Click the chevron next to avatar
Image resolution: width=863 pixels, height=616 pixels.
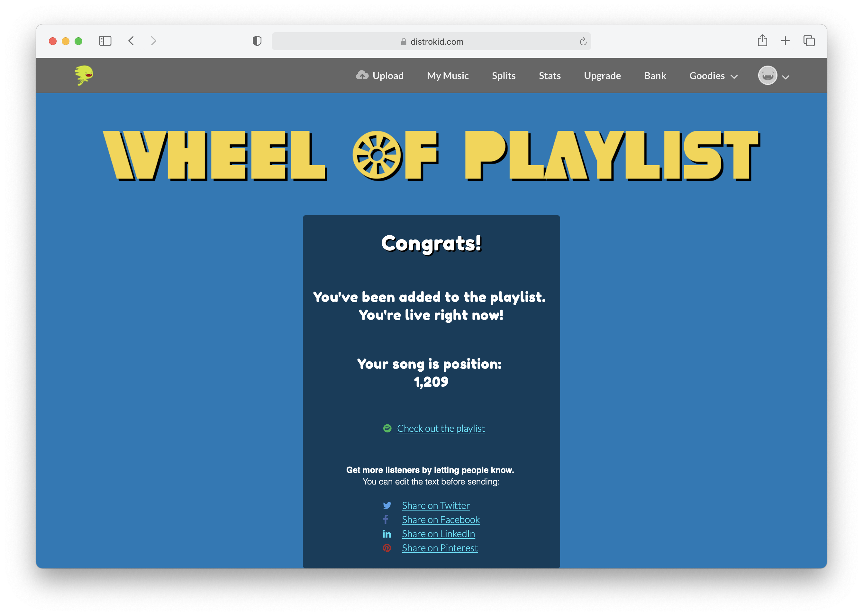pyautogui.click(x=786, y=77)
